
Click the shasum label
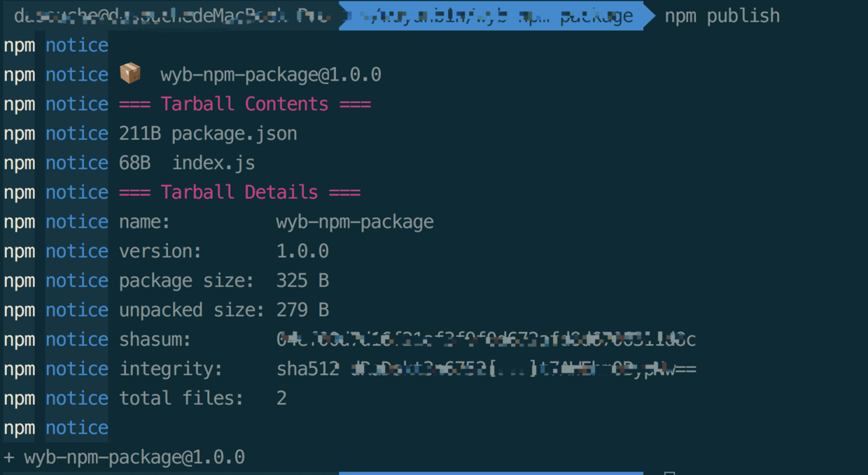pos(155,340)
